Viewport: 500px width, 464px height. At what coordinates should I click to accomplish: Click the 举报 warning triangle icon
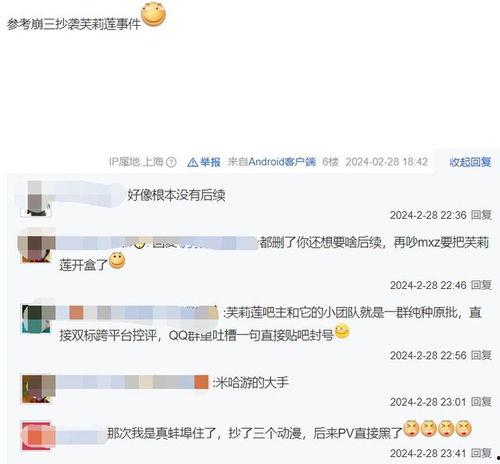[193, 162]
